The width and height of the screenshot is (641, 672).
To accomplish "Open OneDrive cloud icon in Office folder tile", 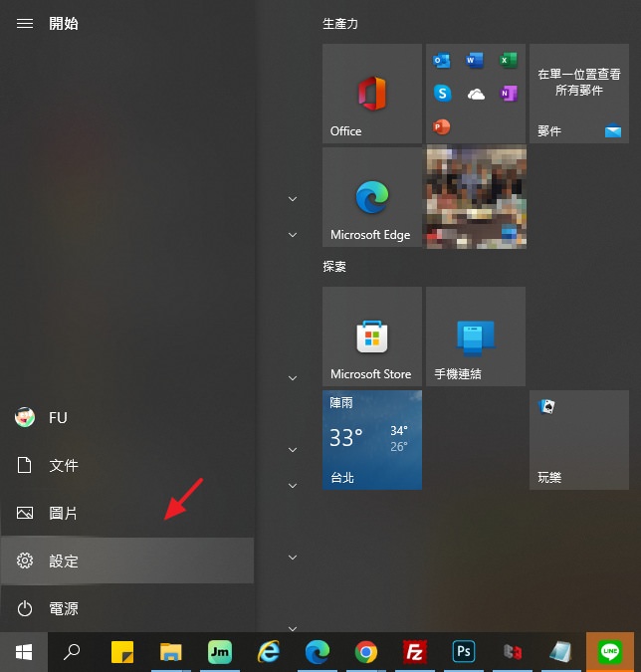I will 476,94.
